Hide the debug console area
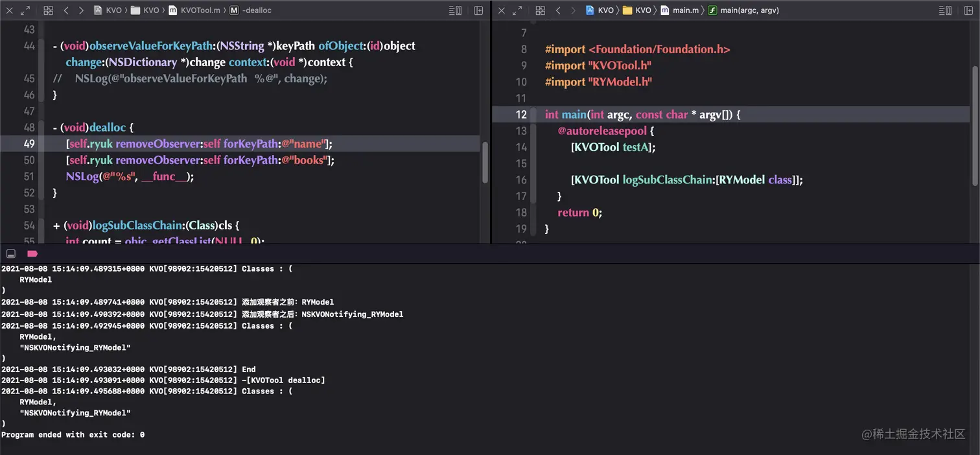 click(x=10, y=254)
